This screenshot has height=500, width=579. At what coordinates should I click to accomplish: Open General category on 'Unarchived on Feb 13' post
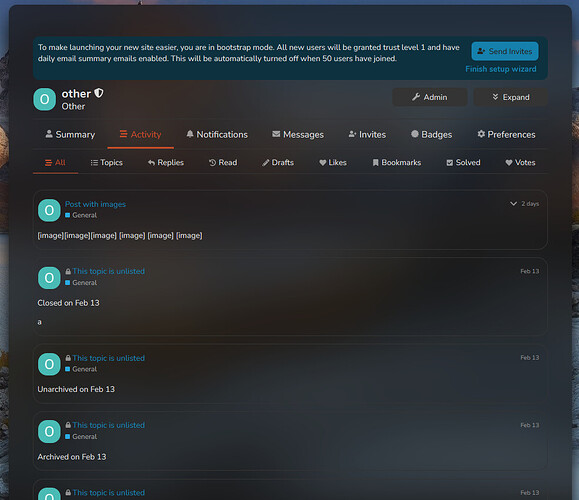tap(81, 369)
